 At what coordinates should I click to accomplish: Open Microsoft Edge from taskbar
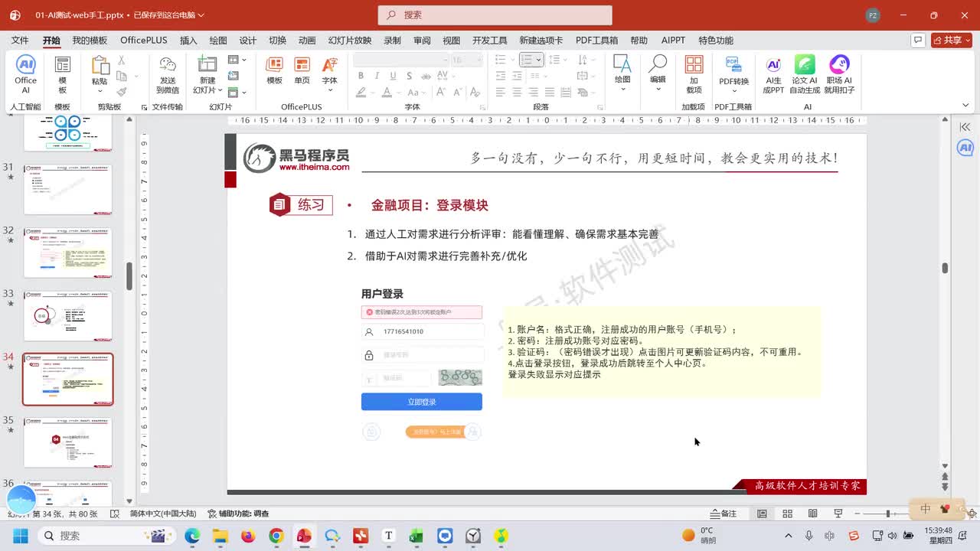(x=192, y=536)
